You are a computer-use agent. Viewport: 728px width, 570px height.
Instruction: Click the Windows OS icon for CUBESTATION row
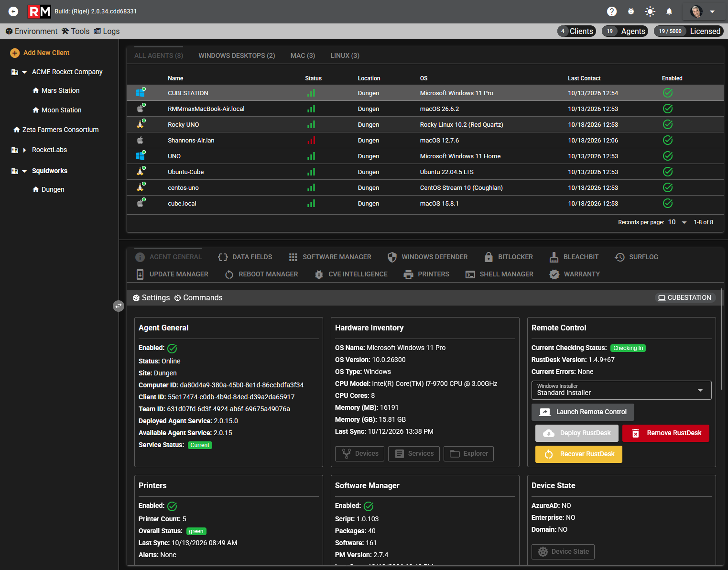tap(140, 93)
